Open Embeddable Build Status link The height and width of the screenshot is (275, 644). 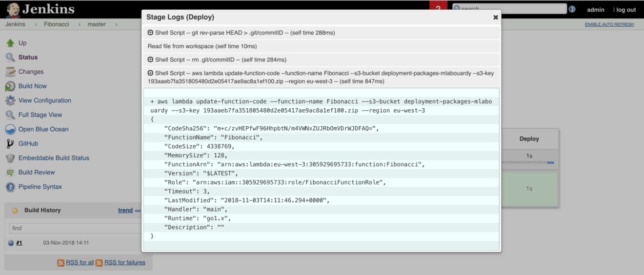(54, 158)
